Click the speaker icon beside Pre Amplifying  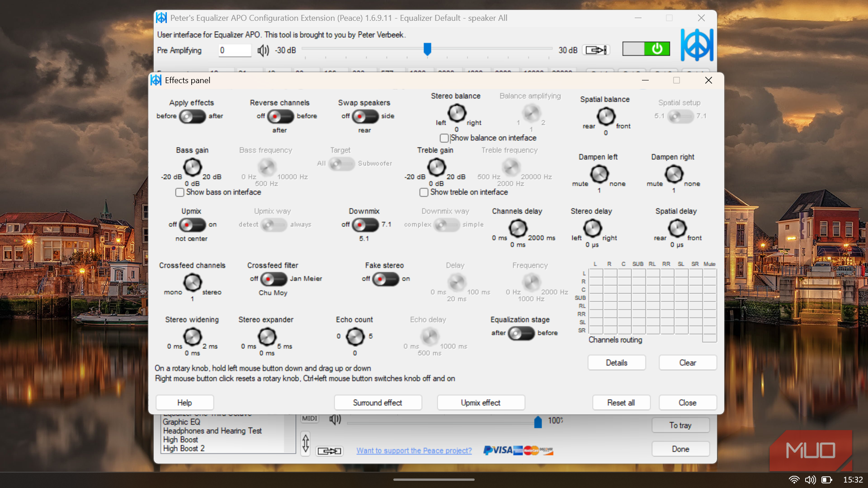(263, 50)
